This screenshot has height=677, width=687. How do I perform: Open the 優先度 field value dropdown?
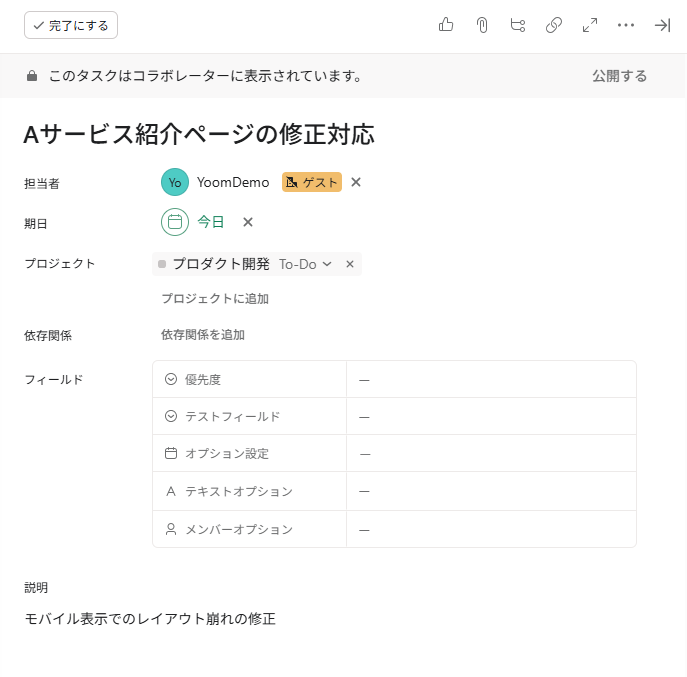[490, 380]
